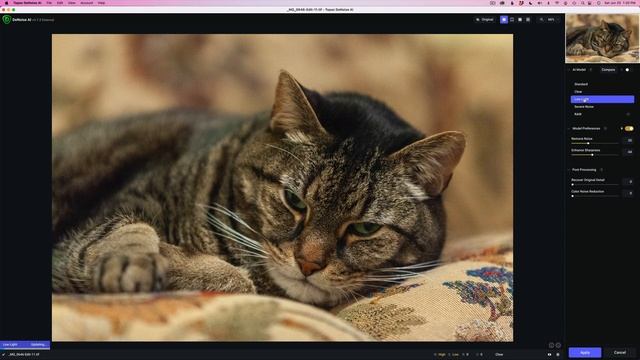Click the mask preview icon near Apply
The image size is (640, 360).
[549, 354]
